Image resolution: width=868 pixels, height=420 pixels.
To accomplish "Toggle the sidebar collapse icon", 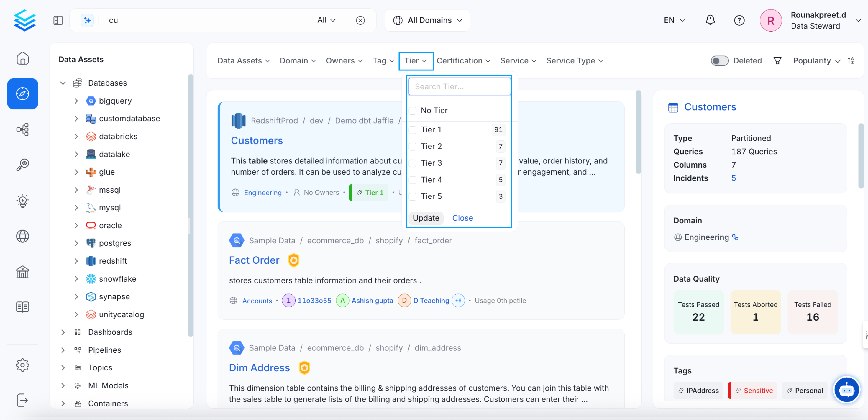I will tap(58, 20).
